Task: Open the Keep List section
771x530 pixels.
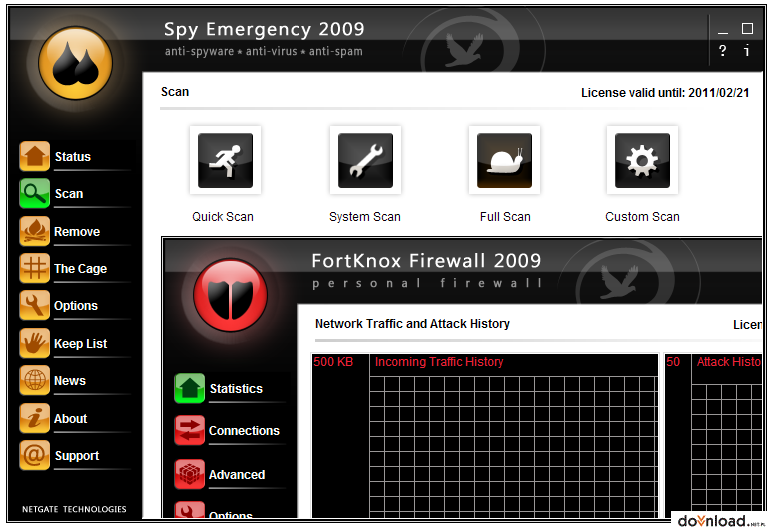Action: point(80,344)
